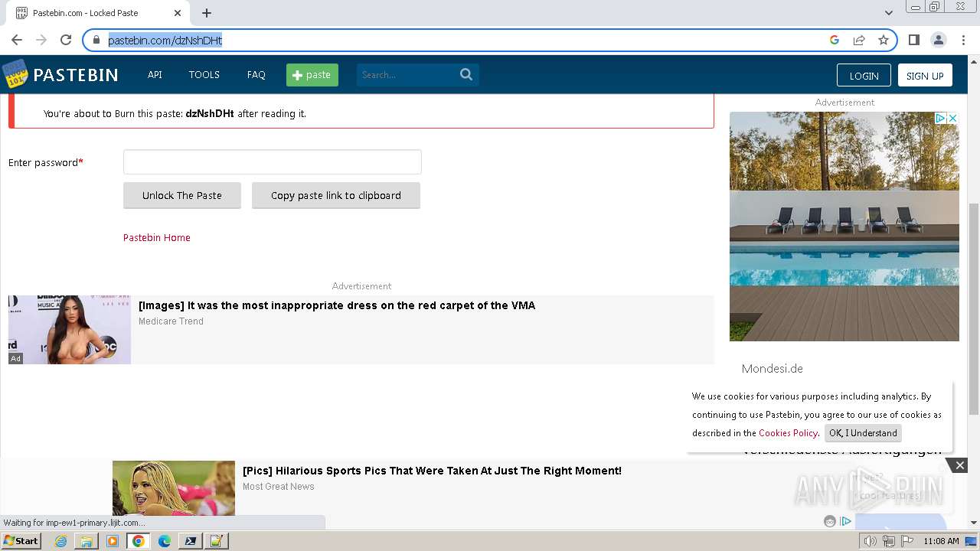Click the taskbar clock 11:08 AM

click(x=941, y=541)
